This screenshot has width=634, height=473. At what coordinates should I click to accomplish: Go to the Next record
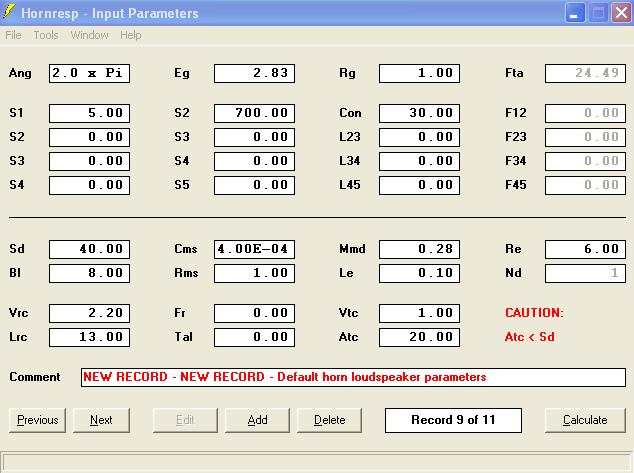tap(101, 420)
